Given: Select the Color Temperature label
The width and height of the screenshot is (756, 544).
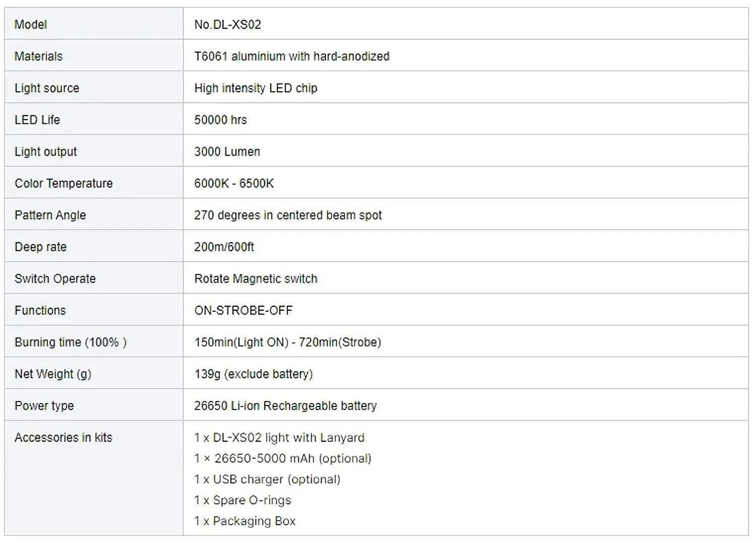Looking at the screenshot, I should point(64,183).
